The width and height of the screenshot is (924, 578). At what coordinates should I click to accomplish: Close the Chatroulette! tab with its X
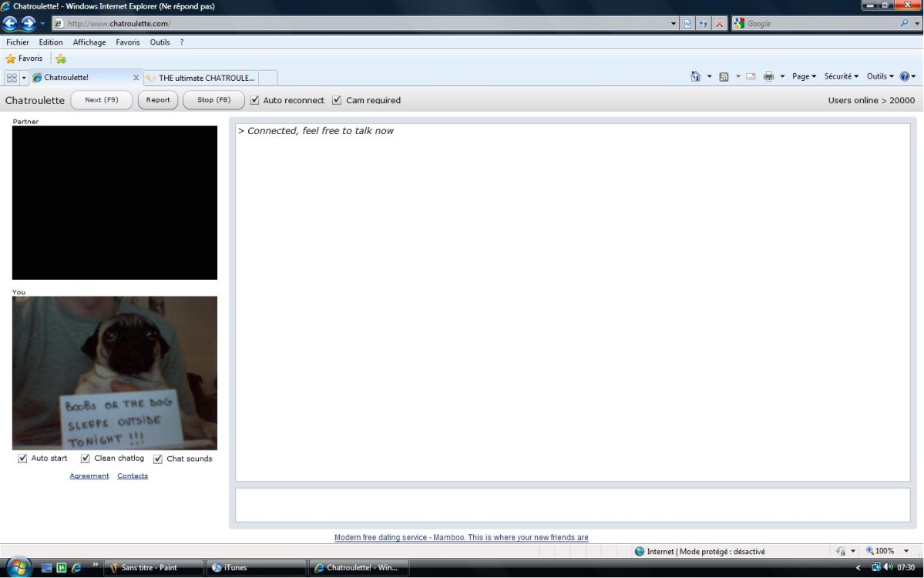click(x=136, y=78)
